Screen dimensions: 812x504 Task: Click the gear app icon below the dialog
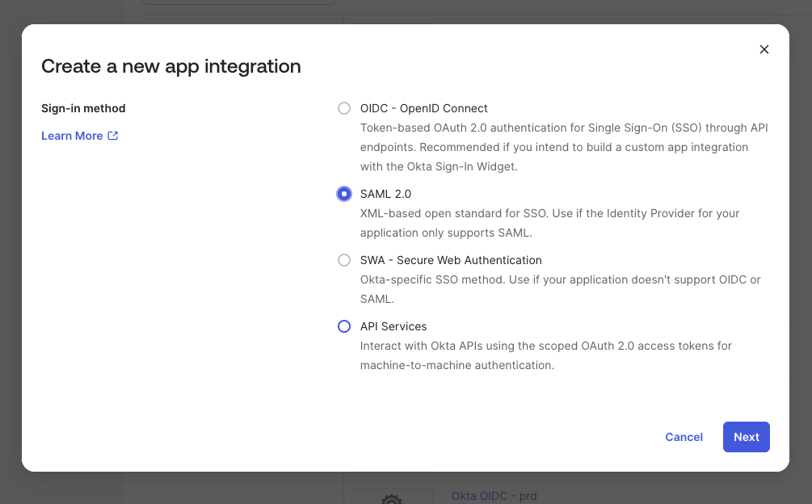(x=391, y=498)
